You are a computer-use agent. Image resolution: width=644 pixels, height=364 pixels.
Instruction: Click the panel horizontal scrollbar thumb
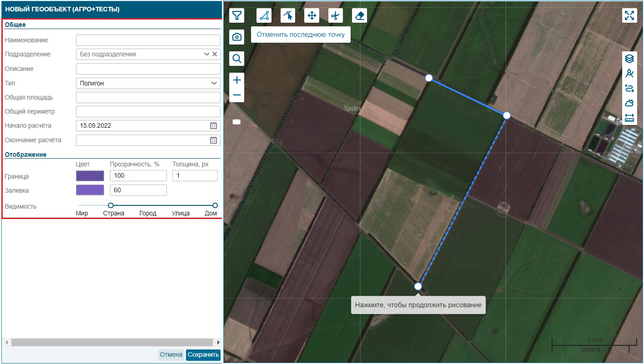(112, 342)
